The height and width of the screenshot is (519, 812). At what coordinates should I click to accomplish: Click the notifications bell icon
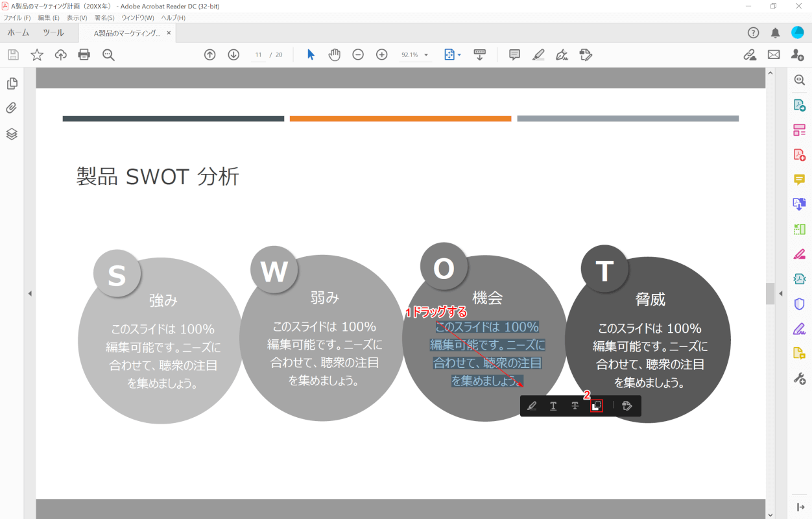coord(775,32)
